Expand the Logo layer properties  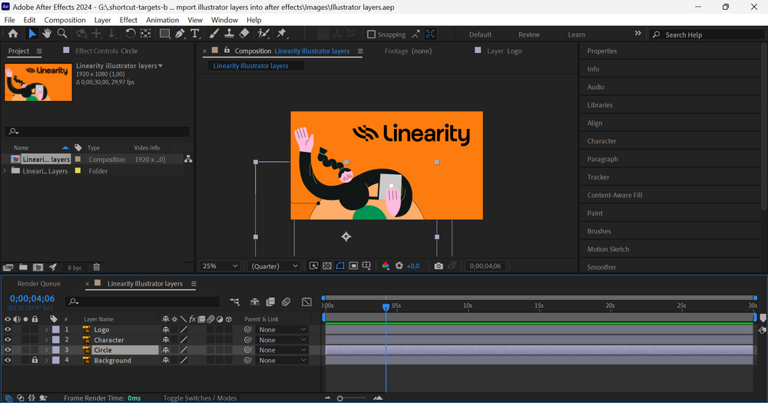[47, 330]
